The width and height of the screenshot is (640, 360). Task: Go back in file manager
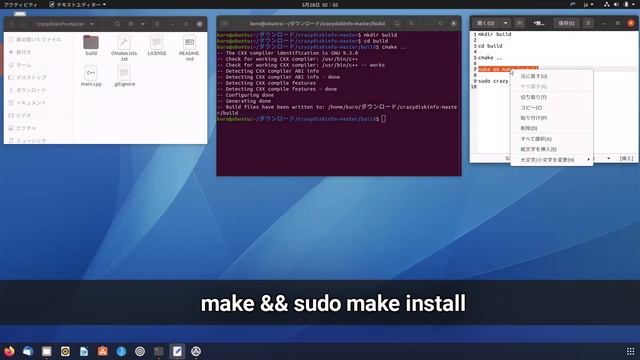point(12,24)
